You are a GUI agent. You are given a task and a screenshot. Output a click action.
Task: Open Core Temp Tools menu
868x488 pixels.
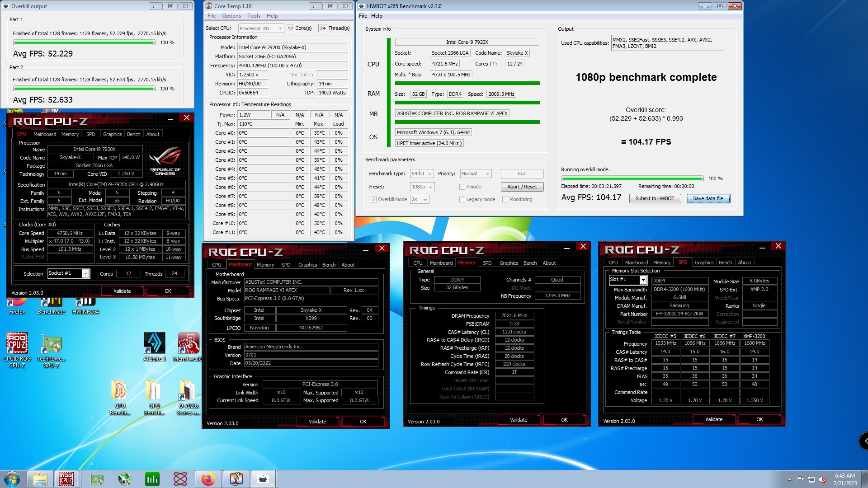254,16
